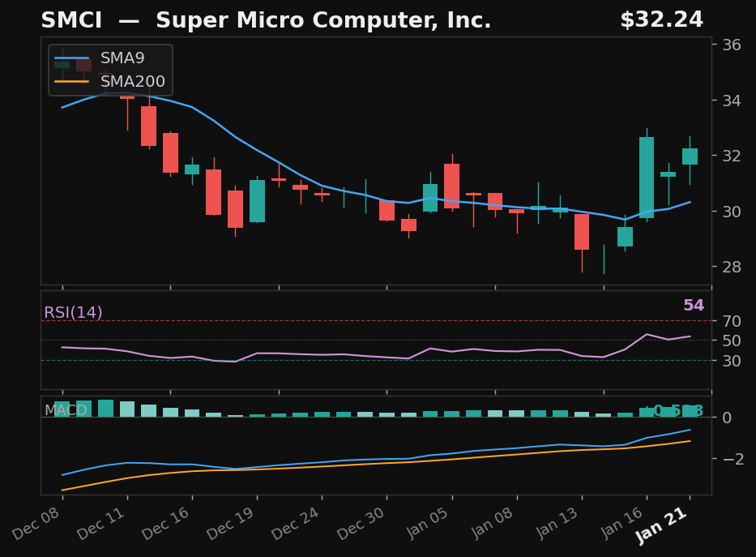Click the 28 price axis tick

point(732,267)
